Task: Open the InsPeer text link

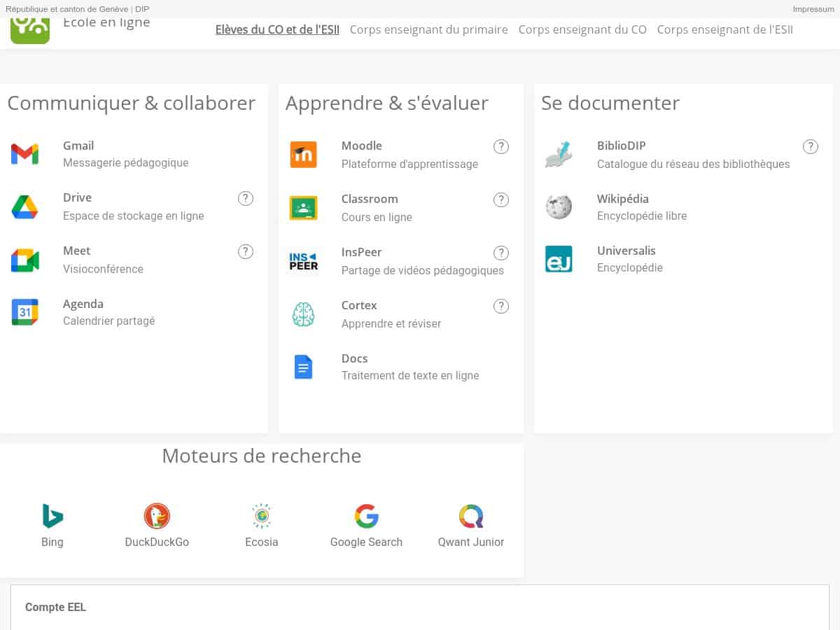Action: [x=361, y=252]
